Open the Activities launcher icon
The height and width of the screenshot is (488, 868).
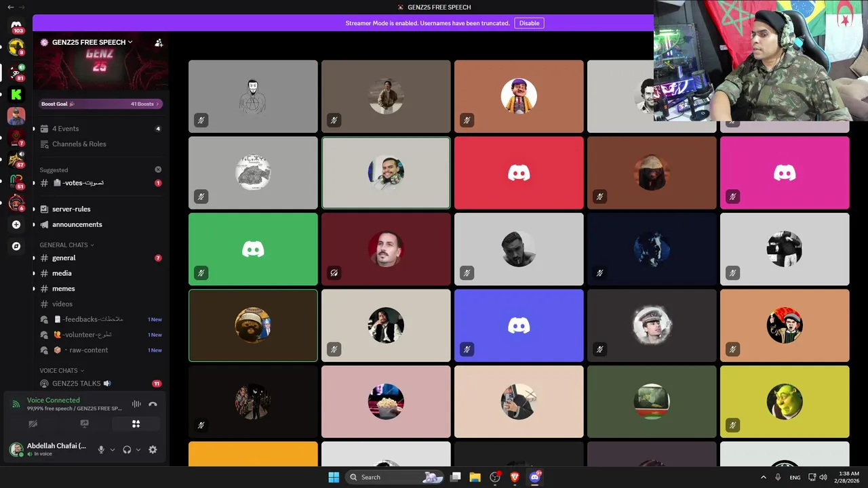coord(136,424)
